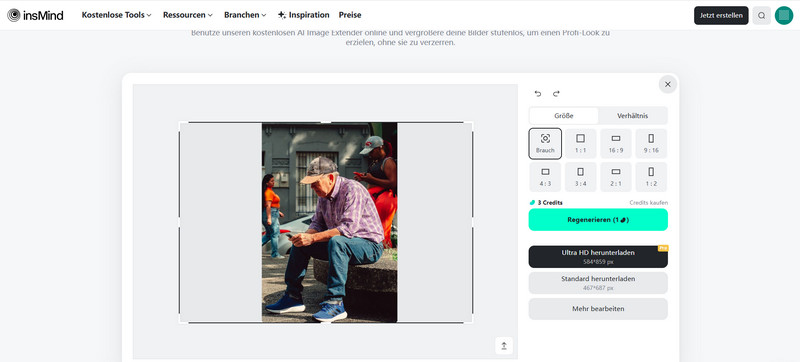Open the user avatar menu
This screenshot has height=362, width=800.
coord(784,15)
